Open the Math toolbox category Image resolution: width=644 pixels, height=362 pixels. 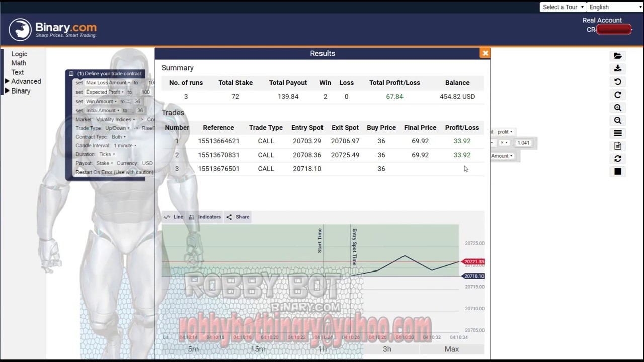pos(19,63)
